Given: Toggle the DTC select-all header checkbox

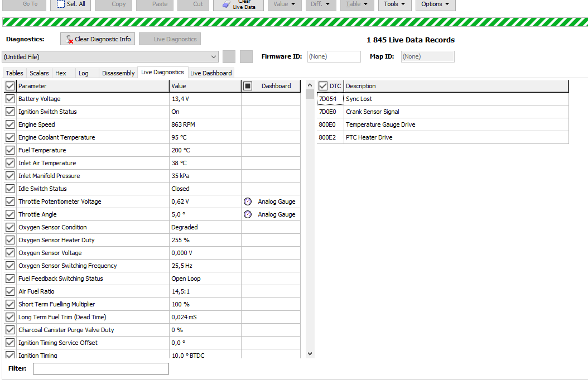Looking at the screenshot, I should 323,86.
